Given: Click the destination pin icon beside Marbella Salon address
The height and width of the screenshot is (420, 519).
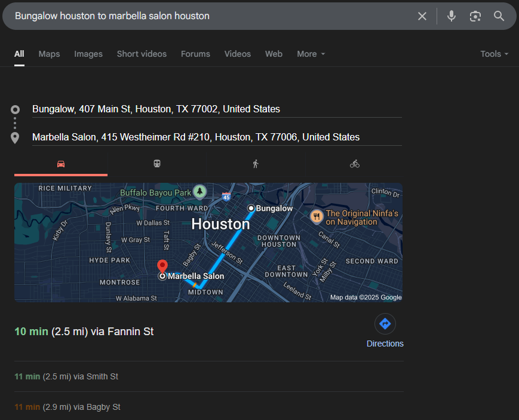Looking at the screenshot, I should coord(15,138).
